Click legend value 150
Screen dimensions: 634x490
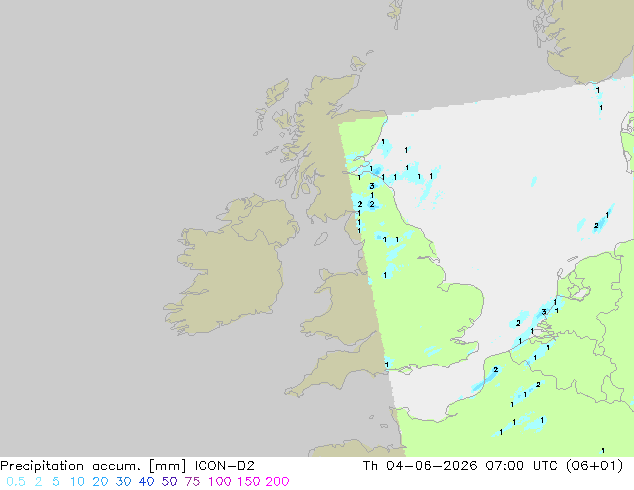248,482
